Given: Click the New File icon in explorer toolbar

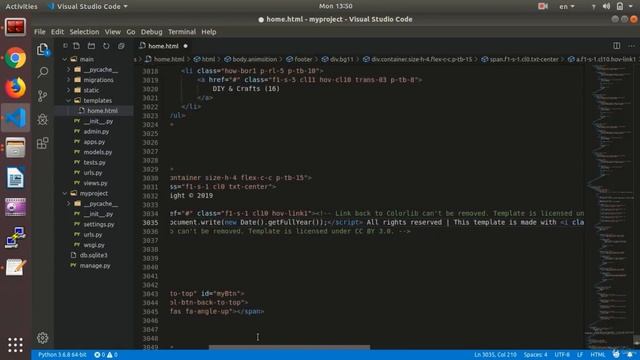Looking at the screenshot, I should 76,46.
